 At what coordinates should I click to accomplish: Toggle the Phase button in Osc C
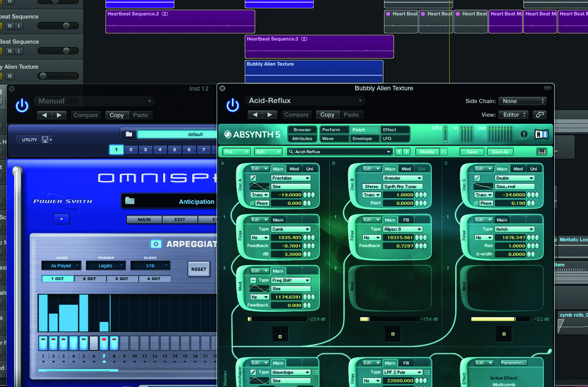click(x=485, y=203)
